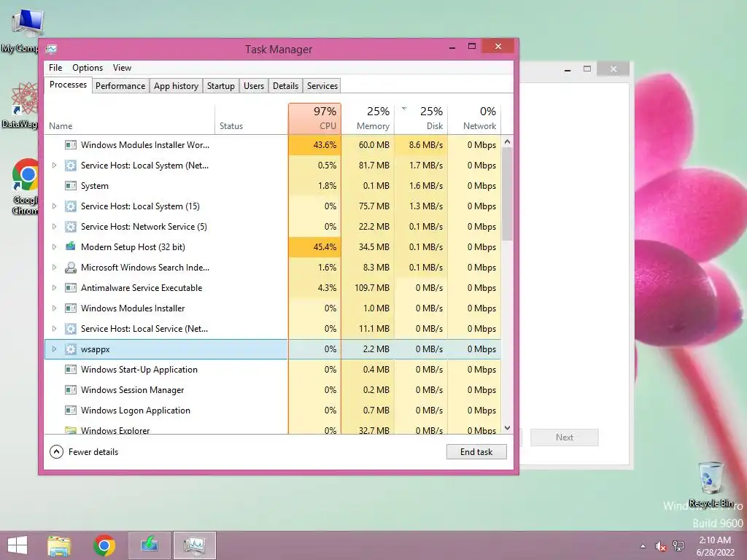This screenshot has height=560, width=747.
Task: Click the Service Host: Network Service gear icon
Action: [x=71, y=227]
